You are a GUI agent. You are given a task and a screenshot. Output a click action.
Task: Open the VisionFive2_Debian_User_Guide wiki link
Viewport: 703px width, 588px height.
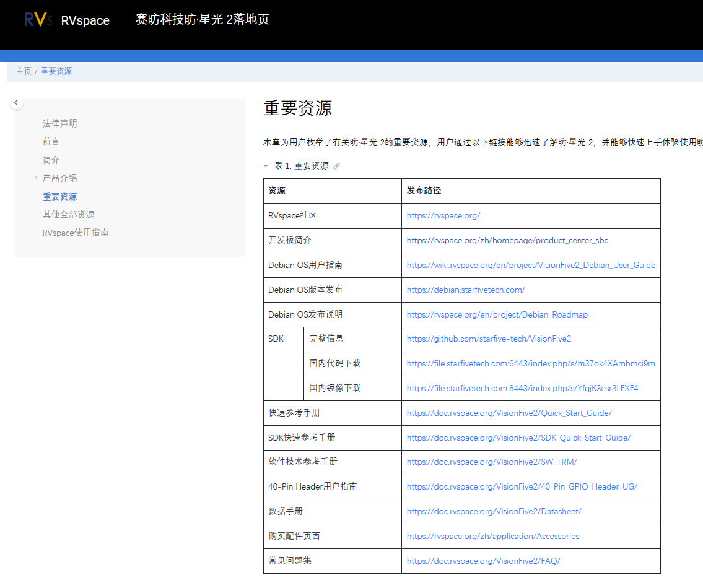tap(531, 265)
